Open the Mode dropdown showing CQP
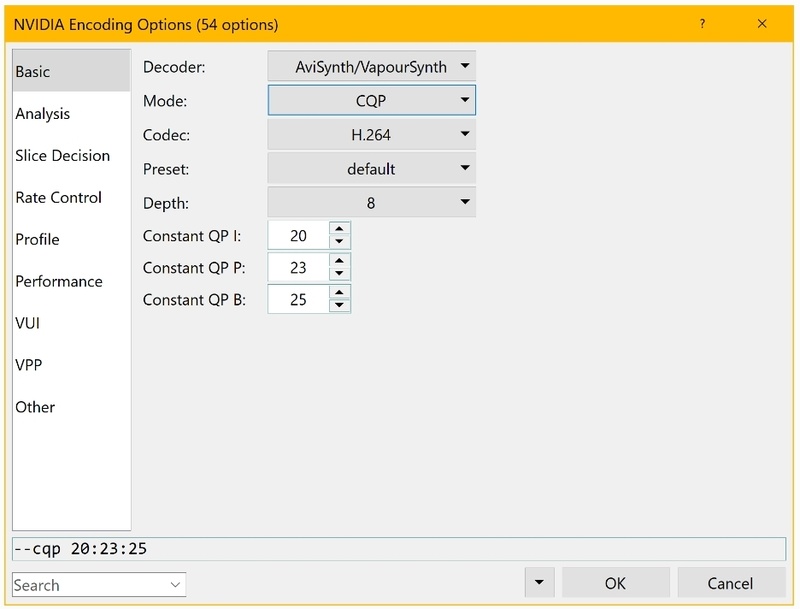Viewport: 800px width, 609px height. point(371,101)
